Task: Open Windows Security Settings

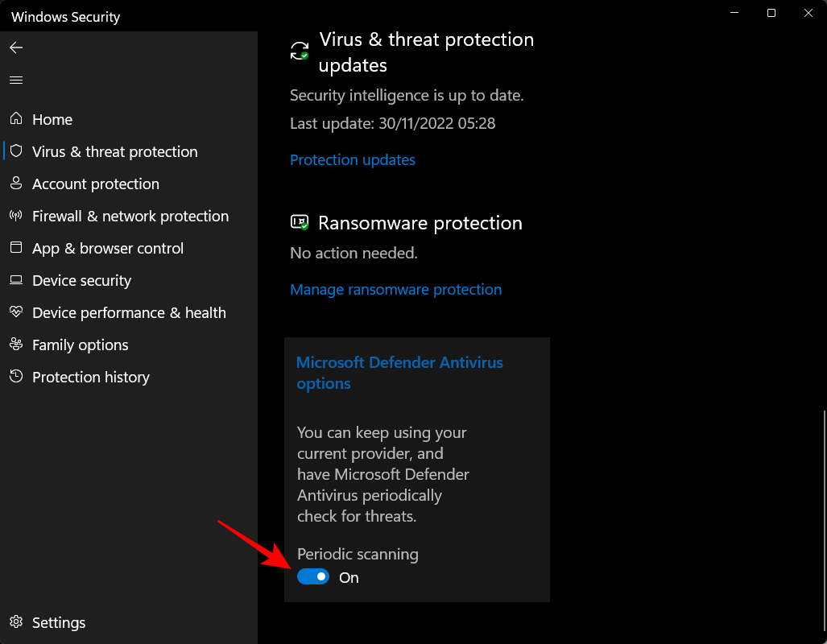Action: click(x=58, y=622)
